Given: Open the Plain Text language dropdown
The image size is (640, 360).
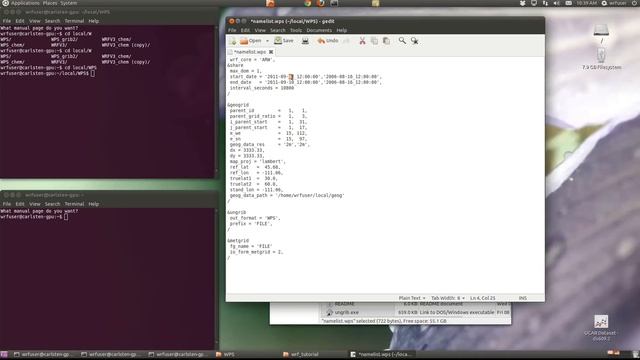Looking at the screenshot, I should (x=411, y=298).
